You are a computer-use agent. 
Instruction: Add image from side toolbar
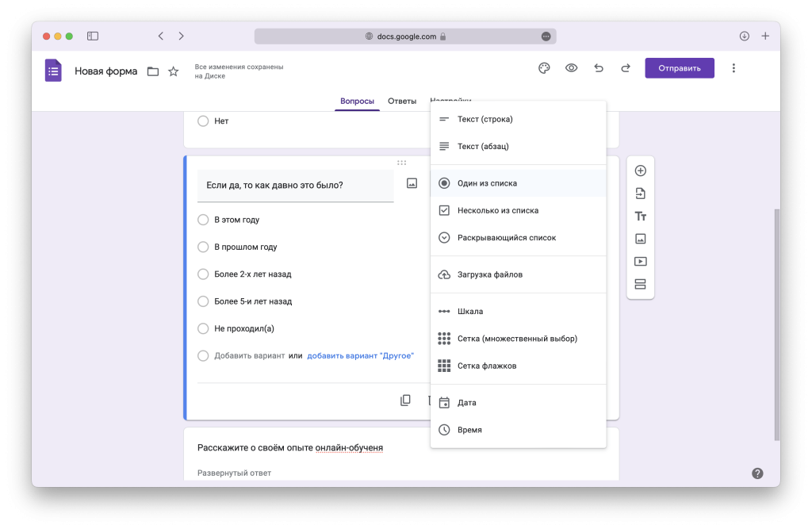[641, 239]
